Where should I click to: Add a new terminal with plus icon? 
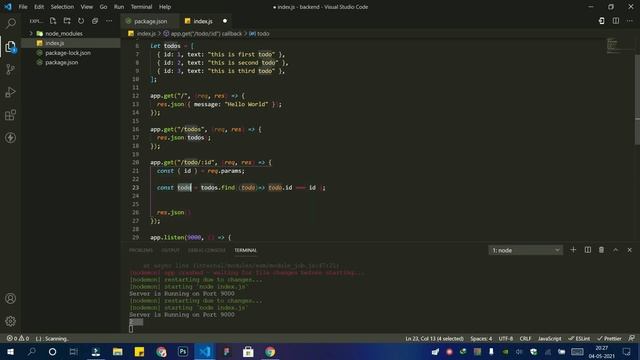point(573,250)
